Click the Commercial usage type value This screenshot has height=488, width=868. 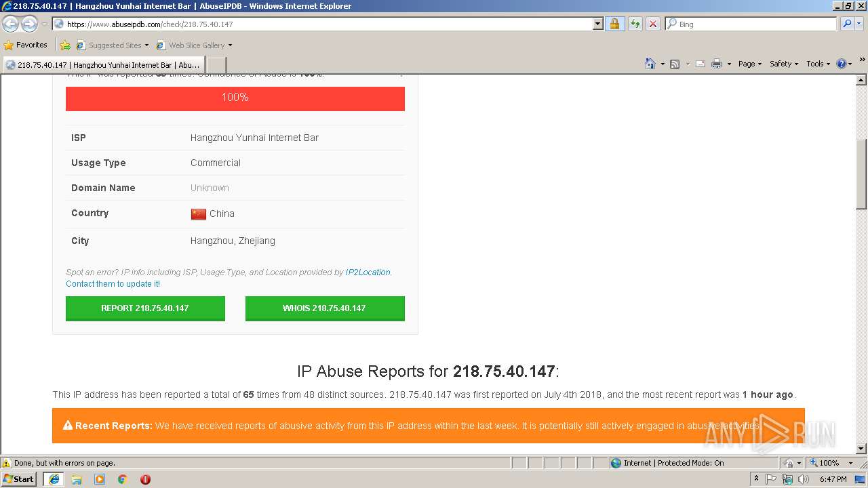[x=216, y=163]
